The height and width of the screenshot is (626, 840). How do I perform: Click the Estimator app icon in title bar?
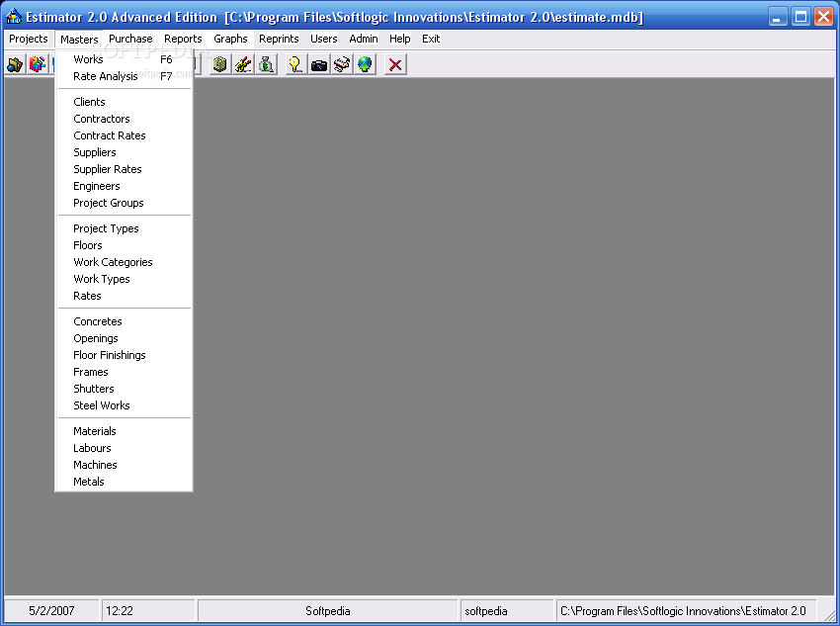point(14,17)
